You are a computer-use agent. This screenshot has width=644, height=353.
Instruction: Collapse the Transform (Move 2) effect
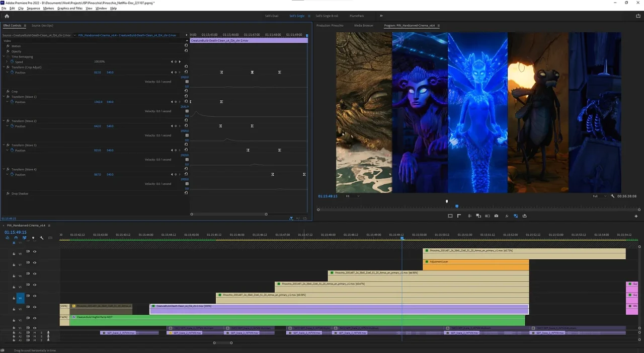tap(4, 121)
